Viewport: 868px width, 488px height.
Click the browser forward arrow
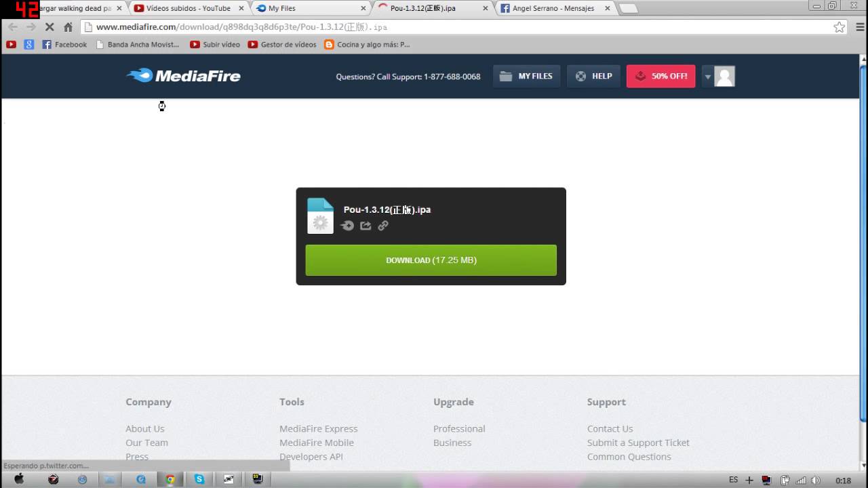(x=31, y=27)
